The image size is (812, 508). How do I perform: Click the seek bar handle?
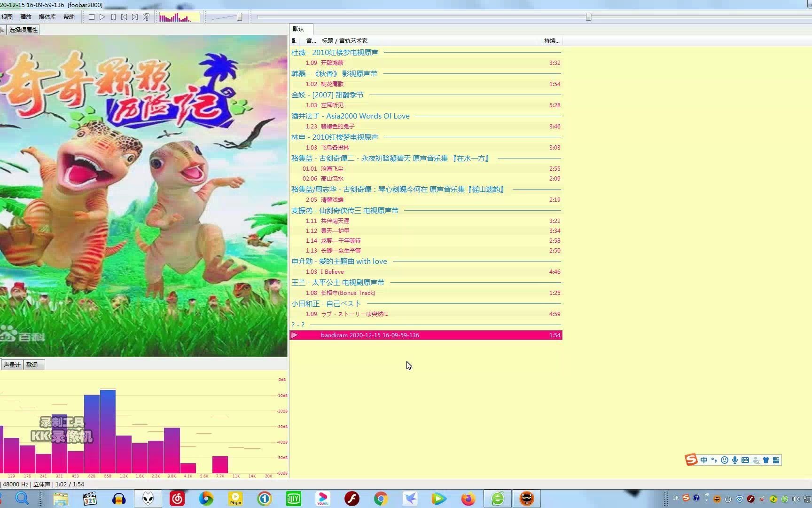click(x=588, y=17)
